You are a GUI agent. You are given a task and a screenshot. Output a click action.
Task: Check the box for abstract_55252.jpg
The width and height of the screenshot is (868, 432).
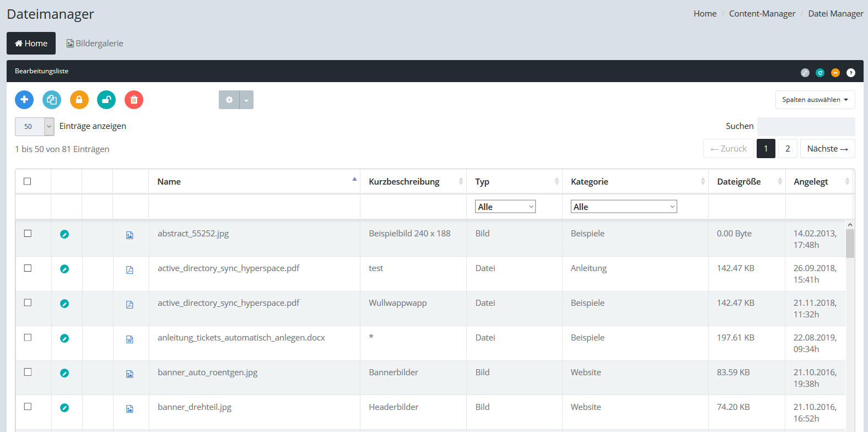(x=28, y=234)
